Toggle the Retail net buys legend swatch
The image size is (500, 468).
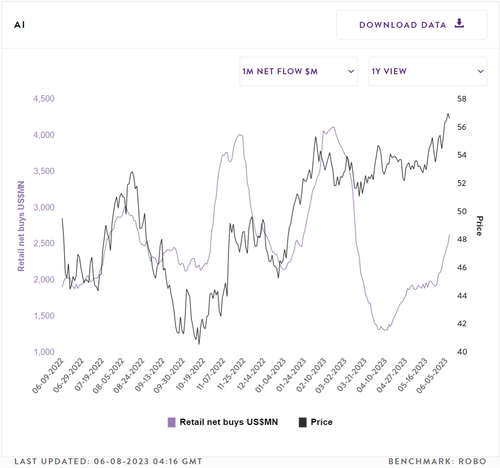pos(171,422)
